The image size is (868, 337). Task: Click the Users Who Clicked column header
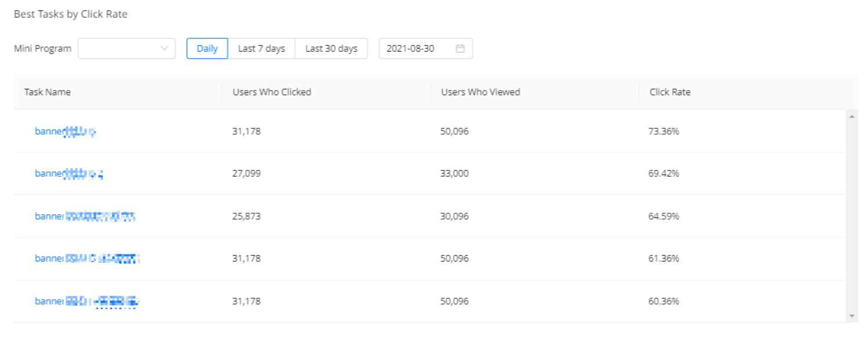272,92
